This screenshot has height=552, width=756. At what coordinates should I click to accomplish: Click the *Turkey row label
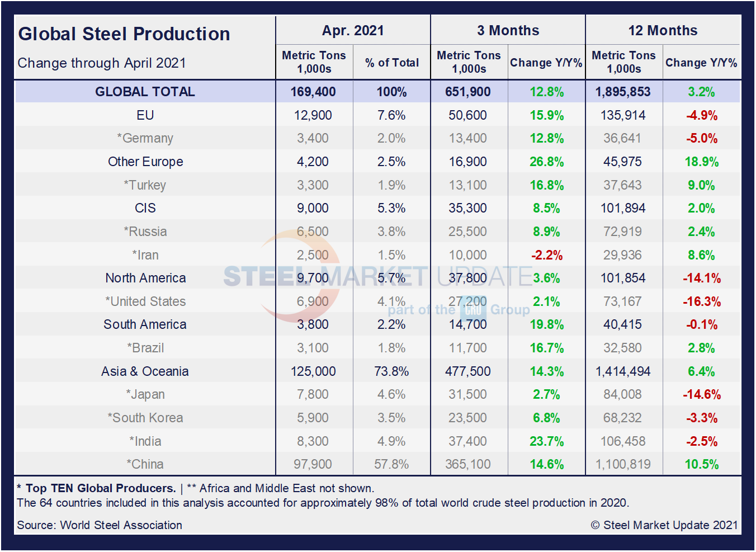tap(145, 185)
